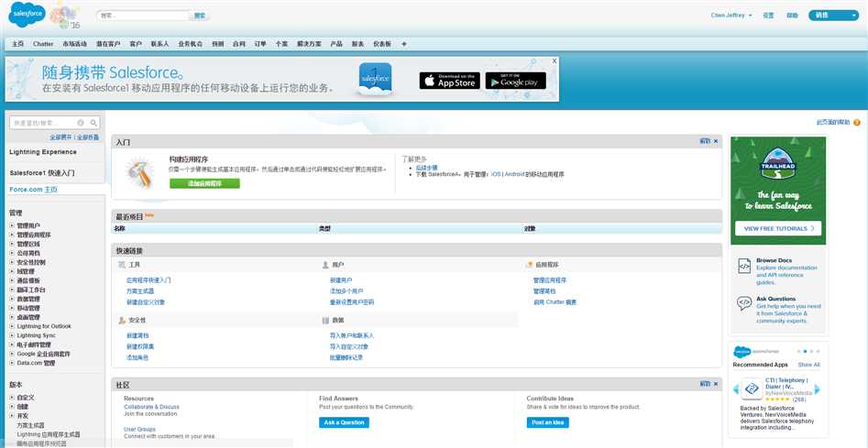The width and height of the screenshot is (868, 448).
Task: Open the 联系人 contacts tab
Action: pos(160,44)
